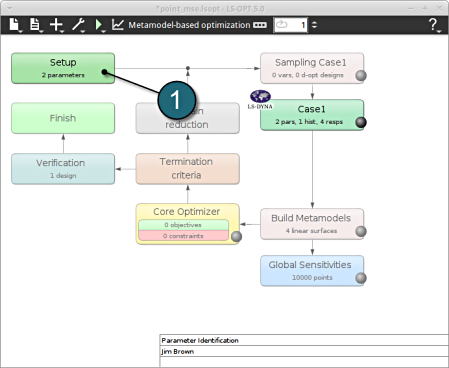
Task: Click the 0 objectives green bar
Action: coord(183,225)
